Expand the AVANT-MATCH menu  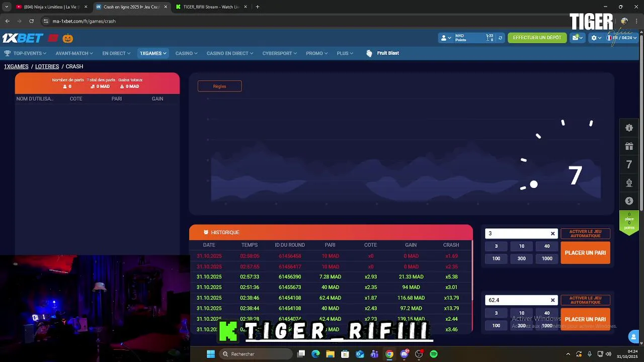tap(74, 53)
